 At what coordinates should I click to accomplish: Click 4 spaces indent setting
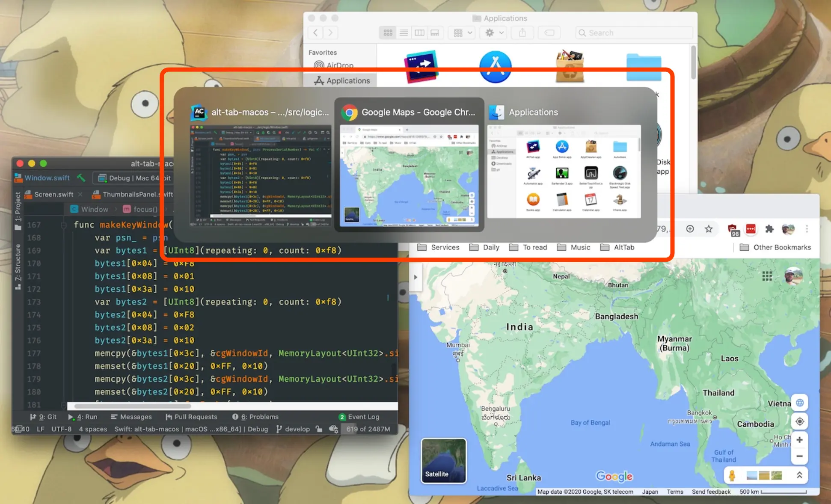pos(93,429)
